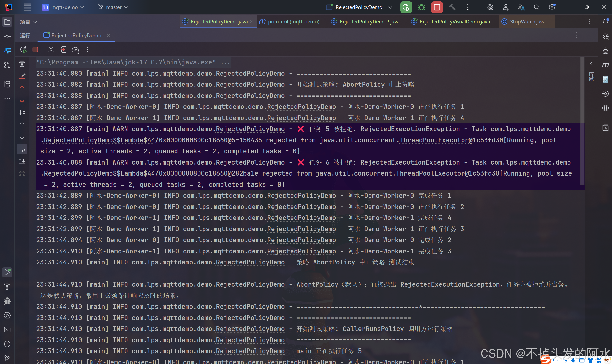Toggle soft-wrap in console output
Image resolution: width=612 pixels, height=364 pixels.
click(x=22, y=149)
